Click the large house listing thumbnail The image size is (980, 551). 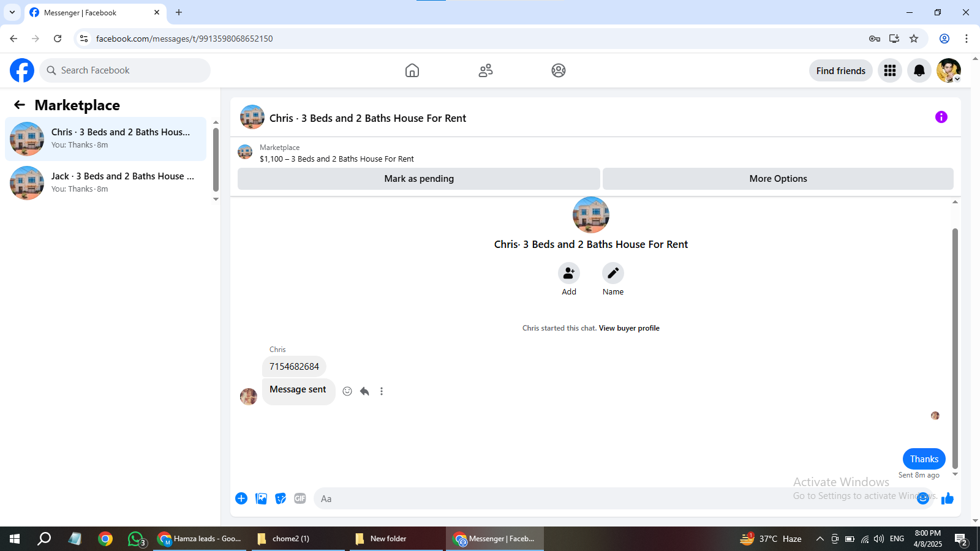(591, 215)
